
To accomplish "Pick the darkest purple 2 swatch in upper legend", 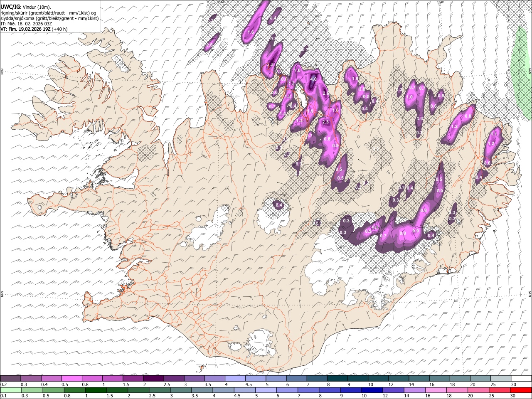I will tap(153, 378).
